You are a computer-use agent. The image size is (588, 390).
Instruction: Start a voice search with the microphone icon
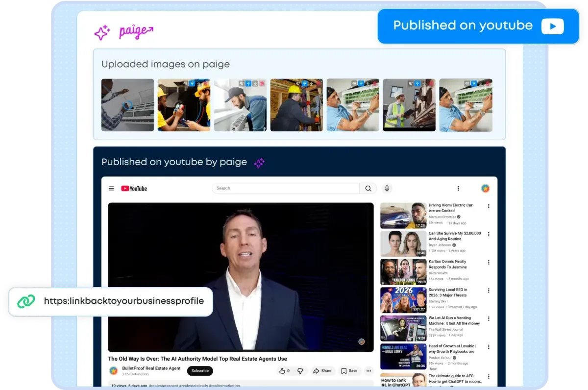[x=387, y=188]
